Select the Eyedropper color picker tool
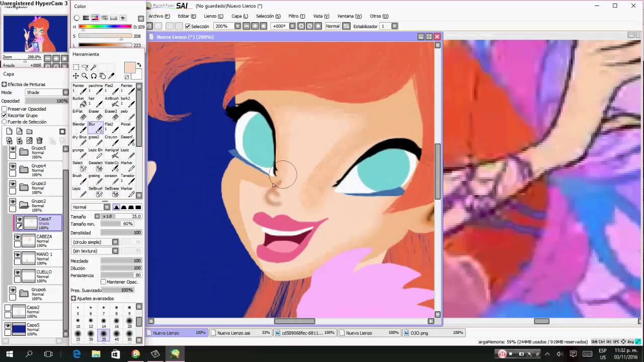Image resolution: width=644 pixels, height=362 pixels. pyautogui.click(x=112, y=76)
